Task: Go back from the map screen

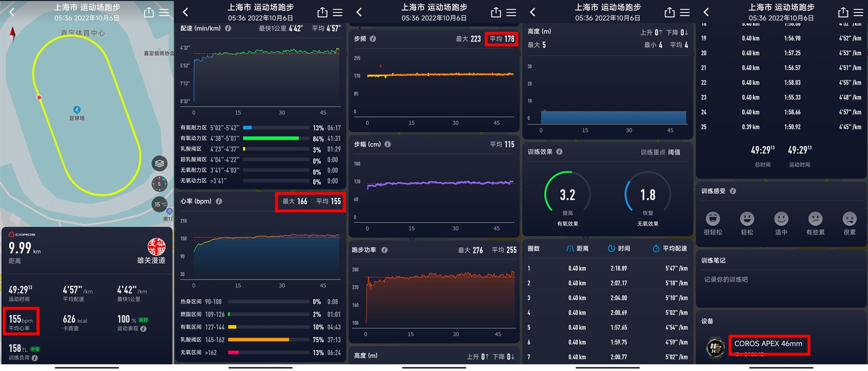Action: click(12, 12)
